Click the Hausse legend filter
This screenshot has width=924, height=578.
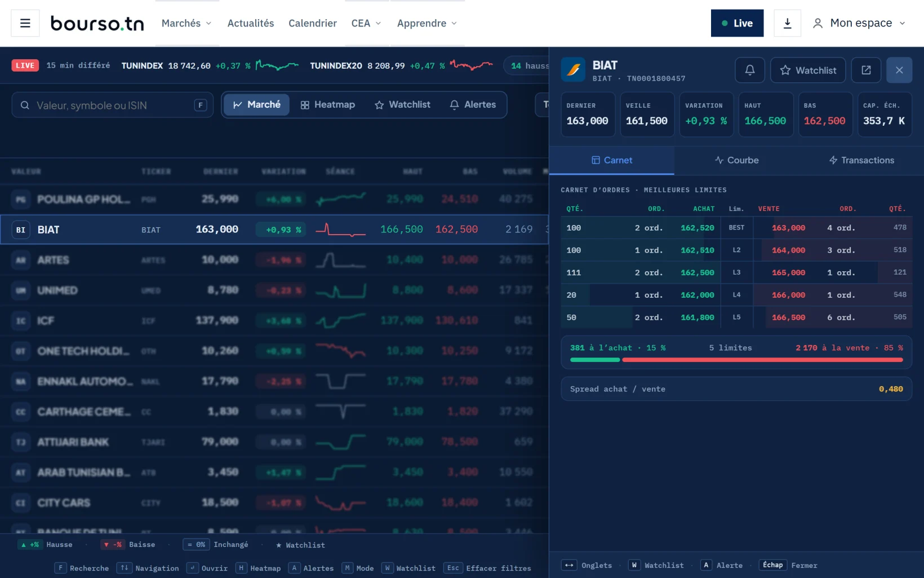point(45,545)
